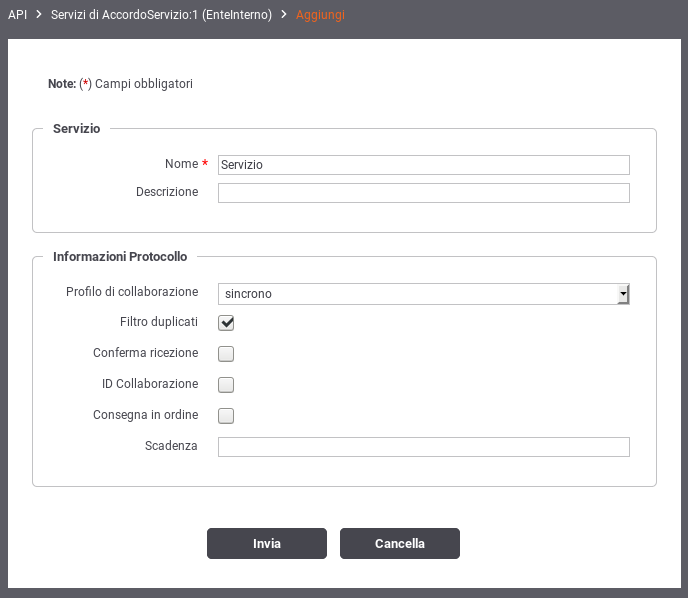
Task: Click the chevron separator after API breadcrumb
Action: point(39,14)
